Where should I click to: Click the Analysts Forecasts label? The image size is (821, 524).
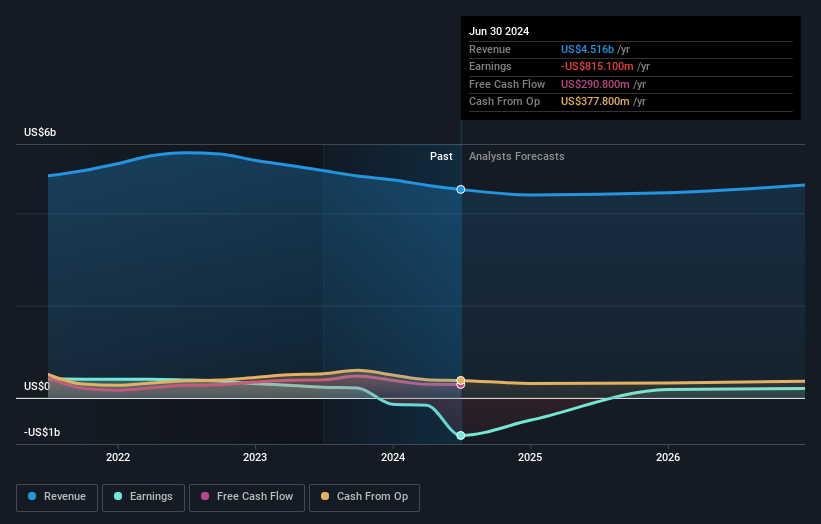click(x=517, y=156)
